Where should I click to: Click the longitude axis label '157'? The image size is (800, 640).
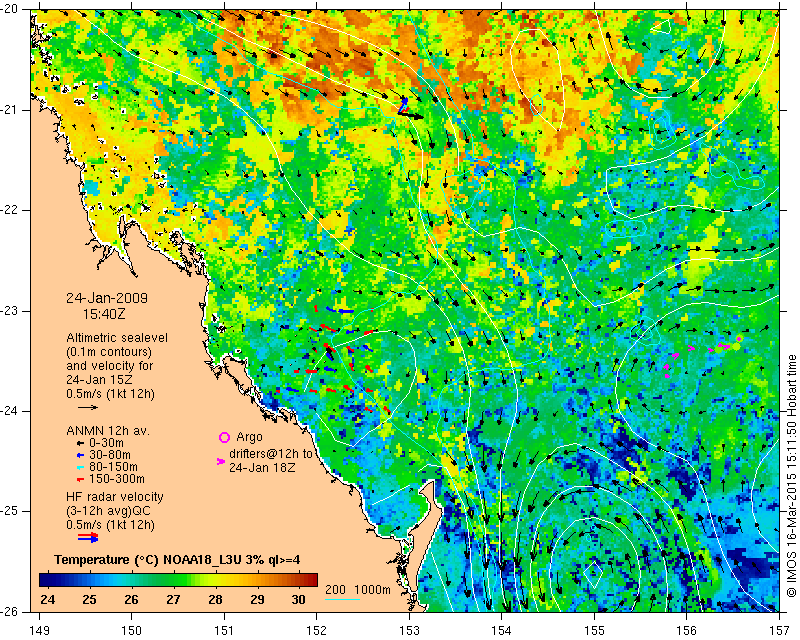(x=780, y=631)
